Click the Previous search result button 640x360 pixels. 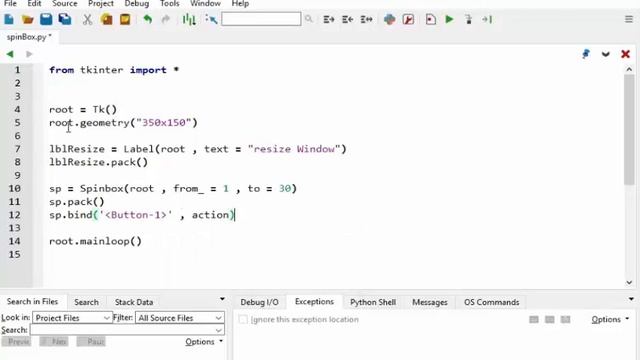tap(16, 342)
